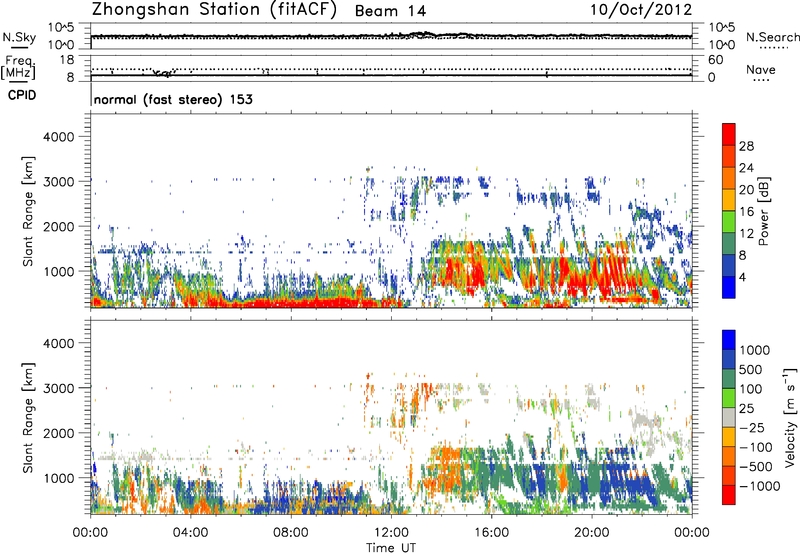
Task: Pick the power colorbar segment between 24 and 28
Action: tap(729, 156)
